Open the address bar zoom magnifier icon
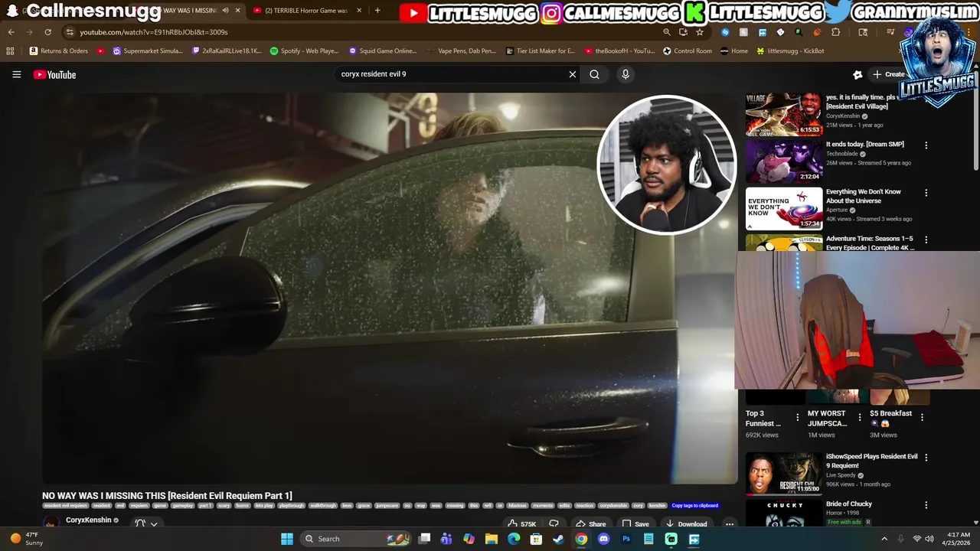The height and width of the screenshot is (551, 980). click(667, 32)
